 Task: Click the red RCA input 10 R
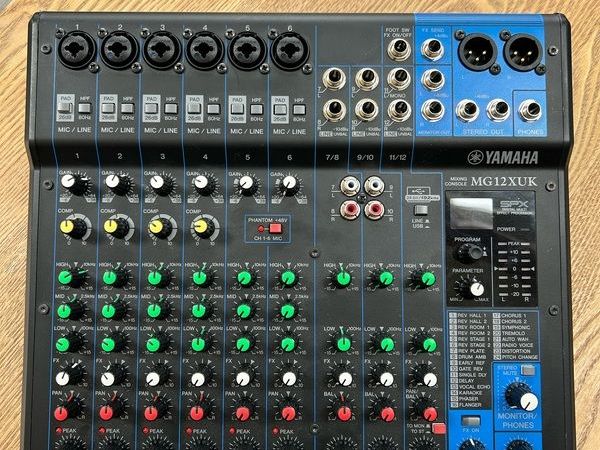click(374, 210)
